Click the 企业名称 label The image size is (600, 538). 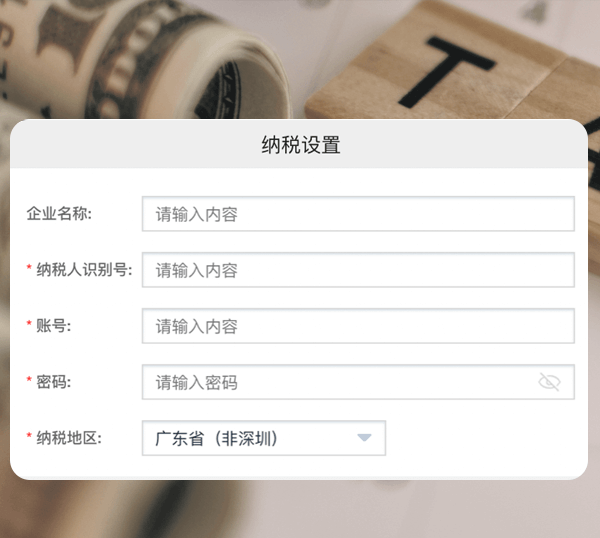59,214
